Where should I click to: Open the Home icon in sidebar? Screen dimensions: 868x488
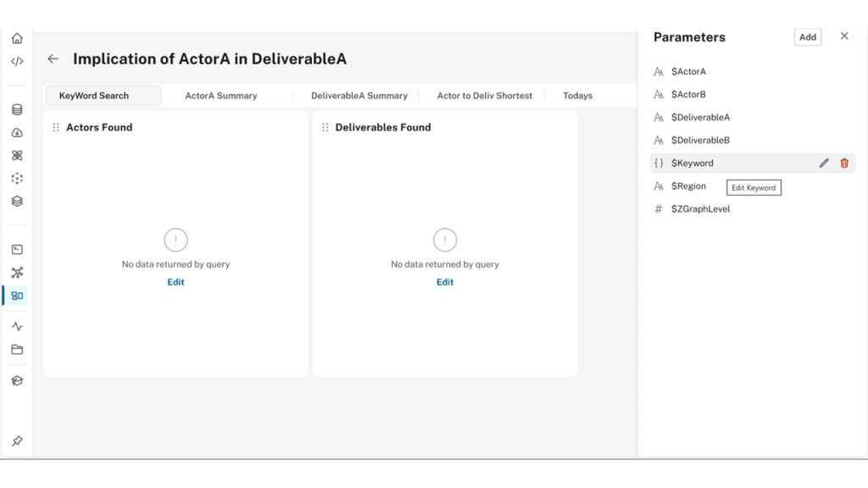click(17, 38)
